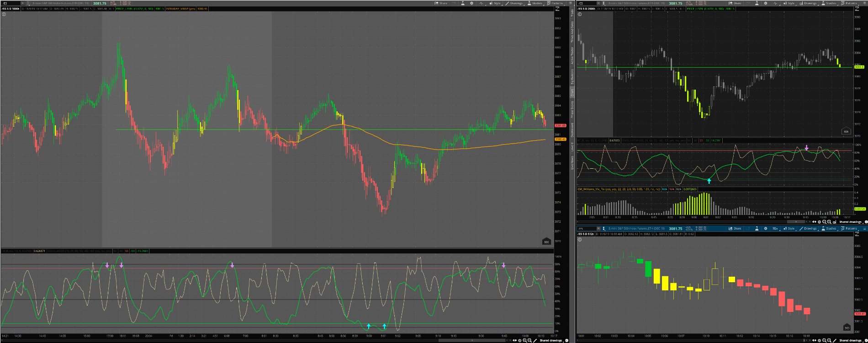Open the Style dropdown in left chart
This screenshot has height=343, width=868.
pos(494,3)
